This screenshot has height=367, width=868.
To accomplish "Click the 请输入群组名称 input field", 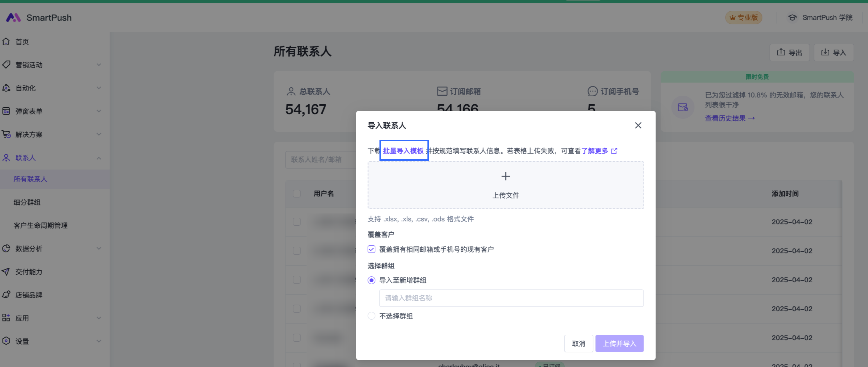I will [x=511, y=298].
